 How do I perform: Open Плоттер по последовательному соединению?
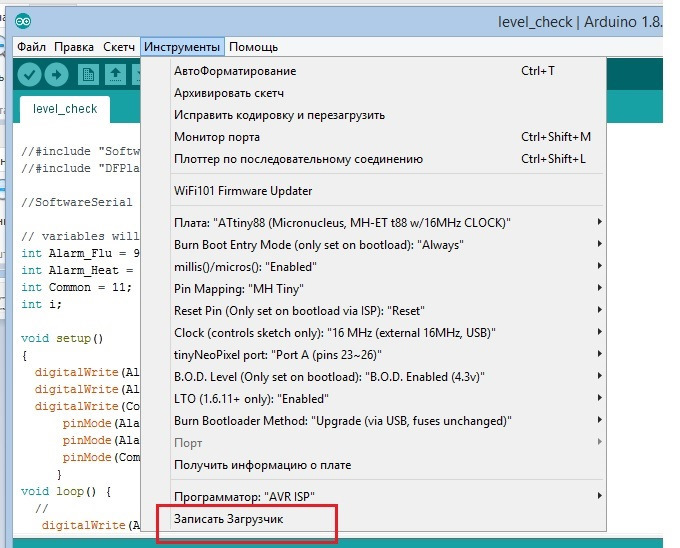coord(373,159)
